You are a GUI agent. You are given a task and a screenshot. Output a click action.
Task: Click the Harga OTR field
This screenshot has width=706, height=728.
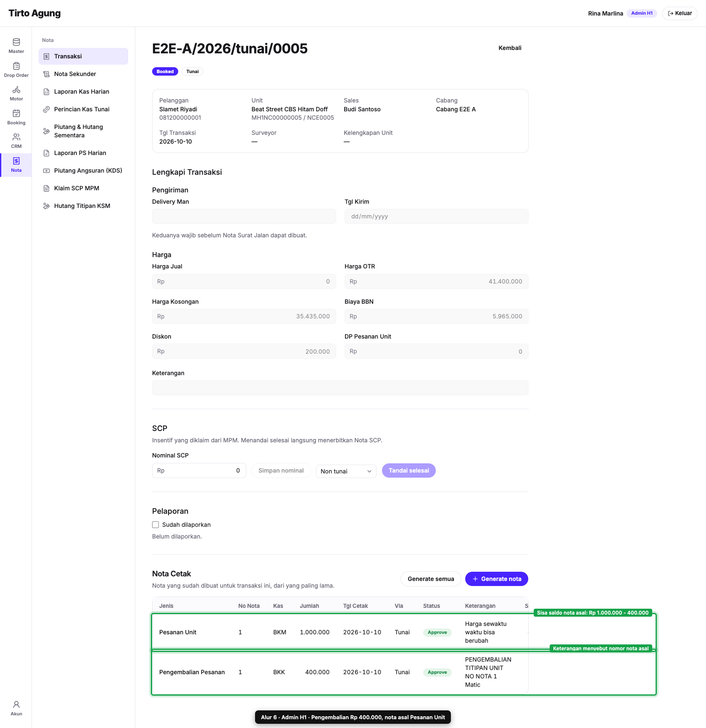[x=436, y=281]
